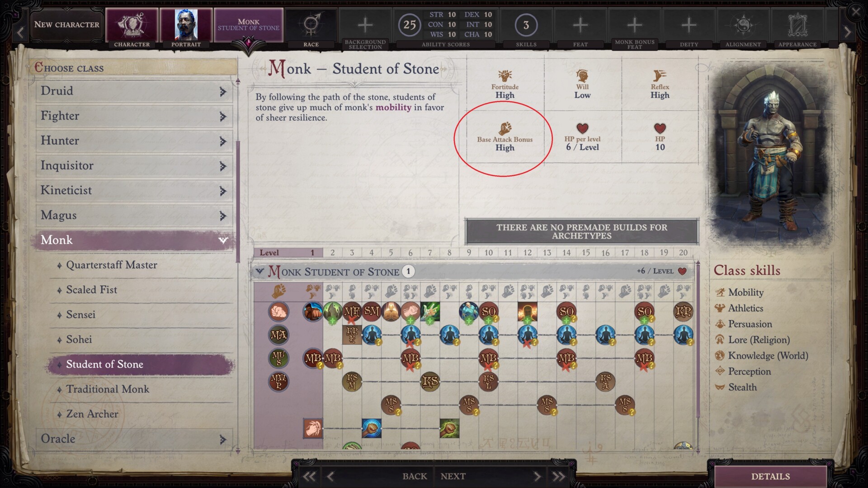This screenshot has height=488, width=868.
Task: Collapse the Monk class list
Action: pyautogui.click(x=223, y=240)
